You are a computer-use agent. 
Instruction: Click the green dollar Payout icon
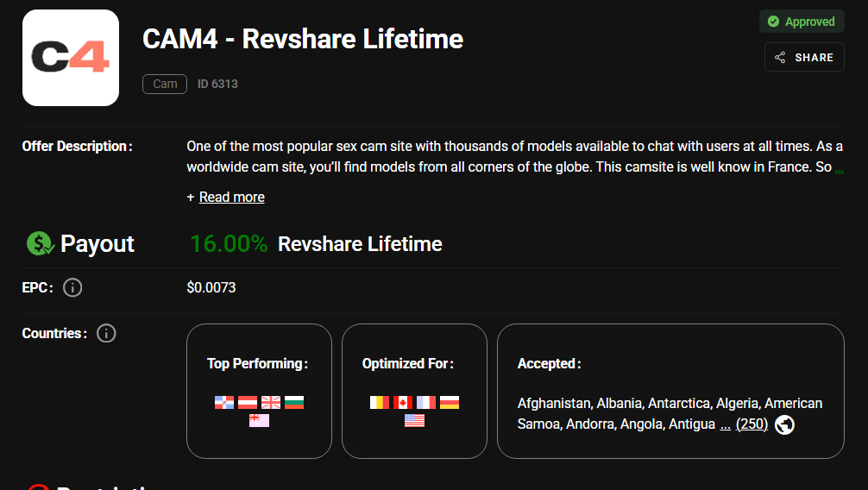41,243
